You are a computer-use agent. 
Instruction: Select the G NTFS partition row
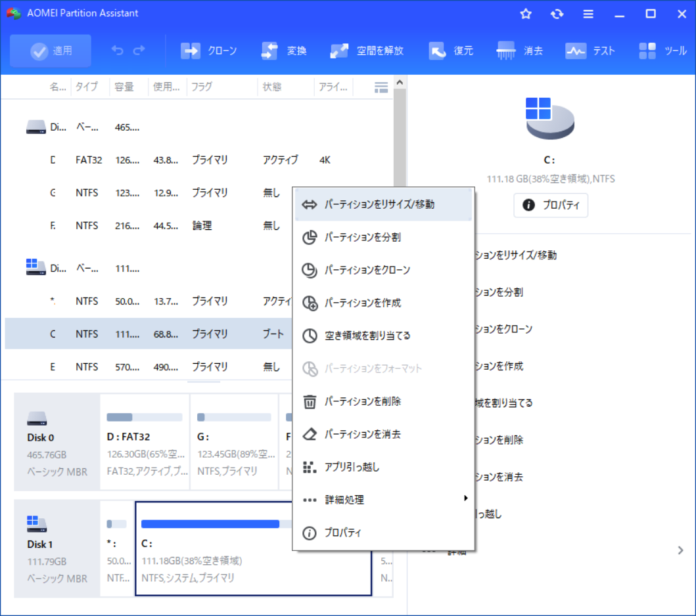(149, 193)
